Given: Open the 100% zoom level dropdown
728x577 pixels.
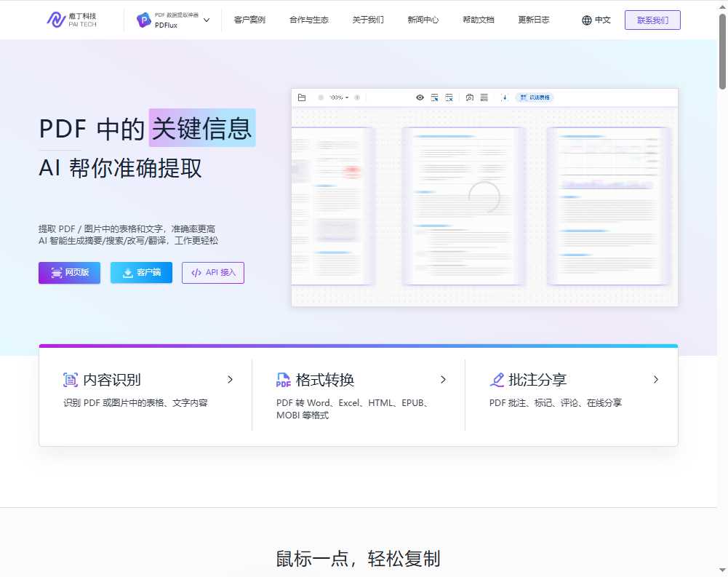Looking at the screenshot, I should click(x=340, y=97).
